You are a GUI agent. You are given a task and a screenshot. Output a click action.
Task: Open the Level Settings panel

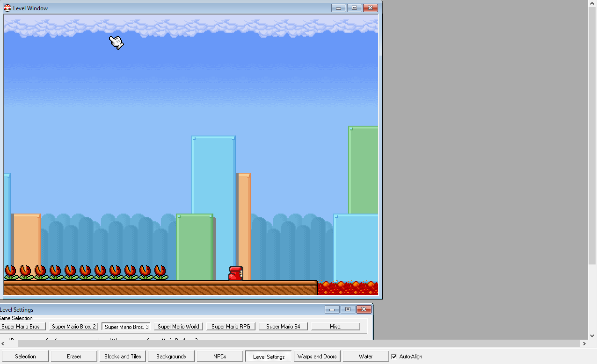pyautogui.click(x=269, y=357)
